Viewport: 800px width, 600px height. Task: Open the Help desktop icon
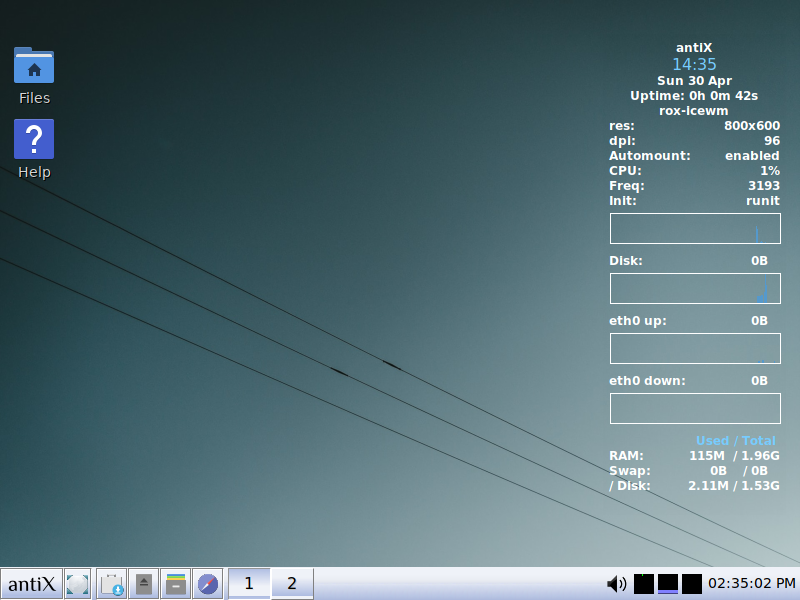point(34,139)
